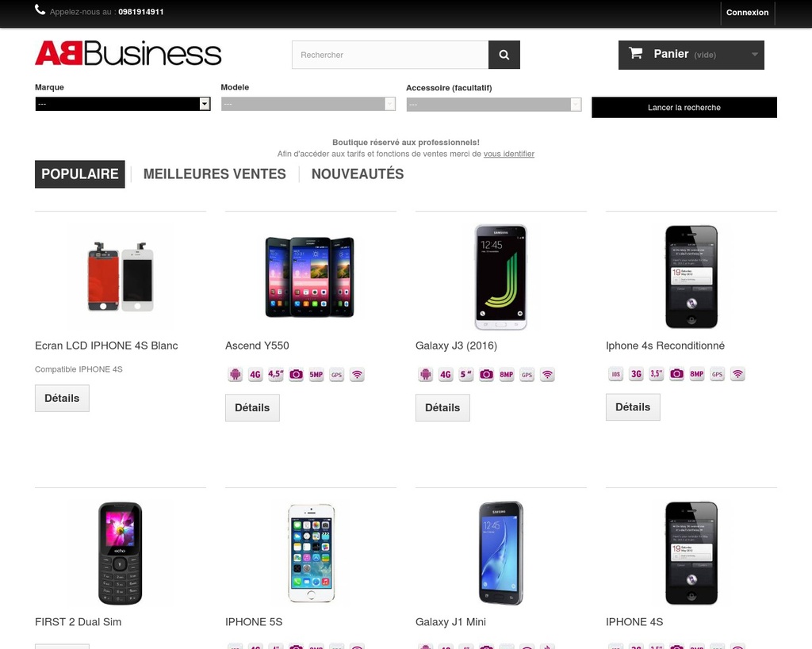Focus the Rechercher search field
The height and width of the screenshot is (649, 812).
pyautogui.click(x=390, y=55)
